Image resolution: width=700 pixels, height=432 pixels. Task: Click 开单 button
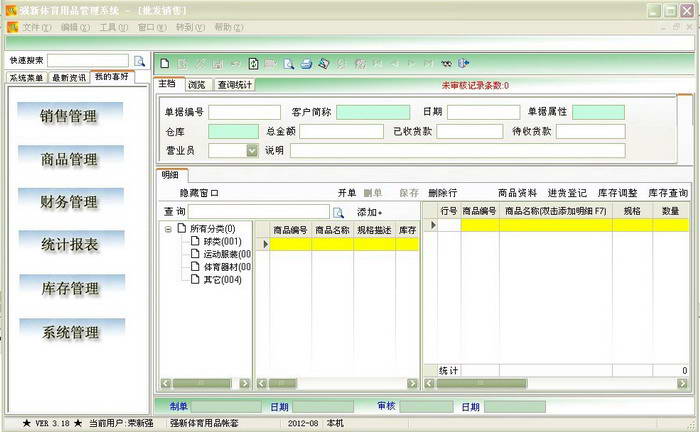347,193
